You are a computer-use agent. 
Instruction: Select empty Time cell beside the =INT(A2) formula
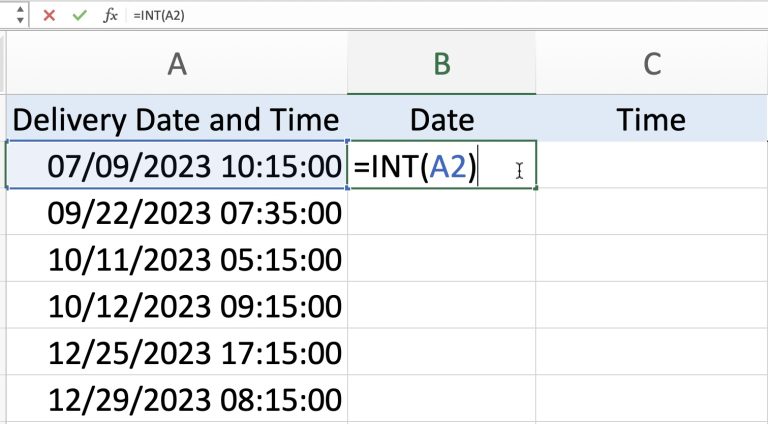(x=651, y=166)
